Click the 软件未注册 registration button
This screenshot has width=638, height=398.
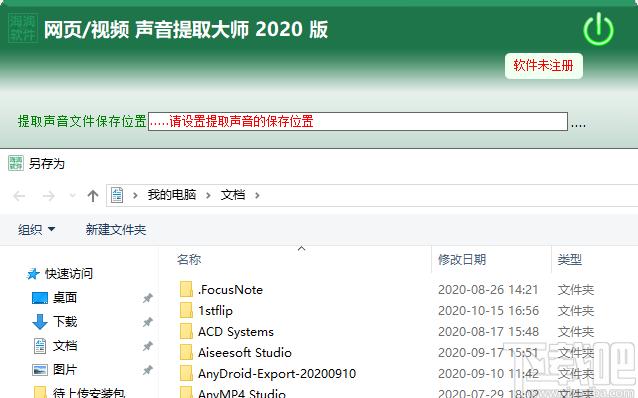tap(544, 66)
